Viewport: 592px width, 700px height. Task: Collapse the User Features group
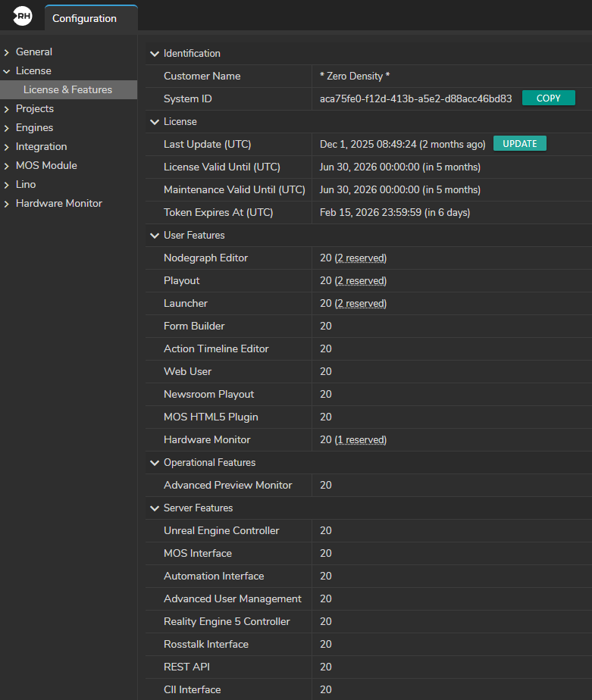pyautogui.click(x=155, y=236)
